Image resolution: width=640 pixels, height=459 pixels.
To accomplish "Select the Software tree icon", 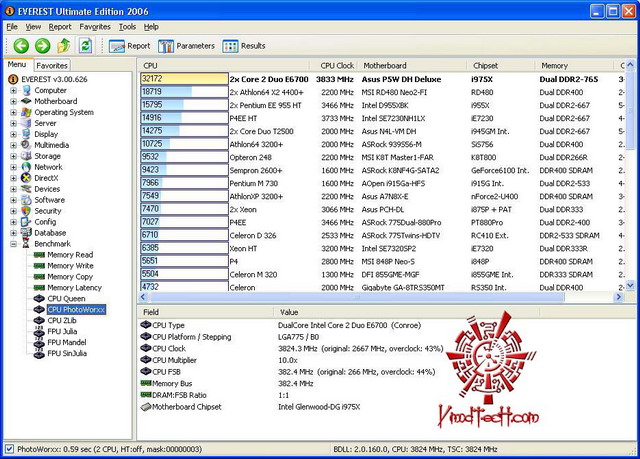I will click(x=26, y=200).
